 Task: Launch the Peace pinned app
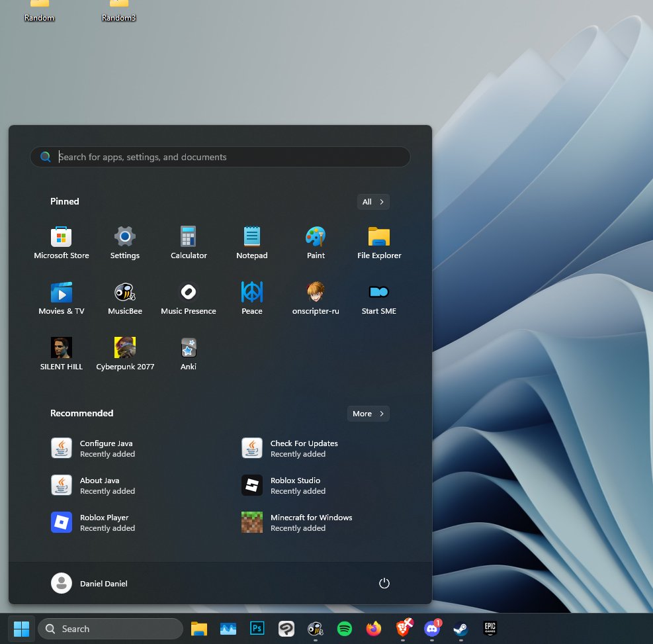point(252,299)
